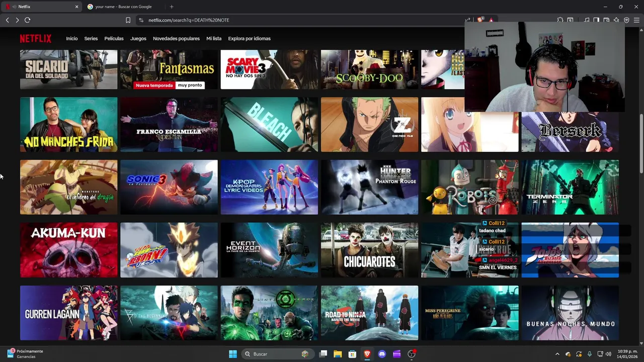Select the Netflix browser tab
This screenshot has width=644, height=362.
click(x=42, y=7)
